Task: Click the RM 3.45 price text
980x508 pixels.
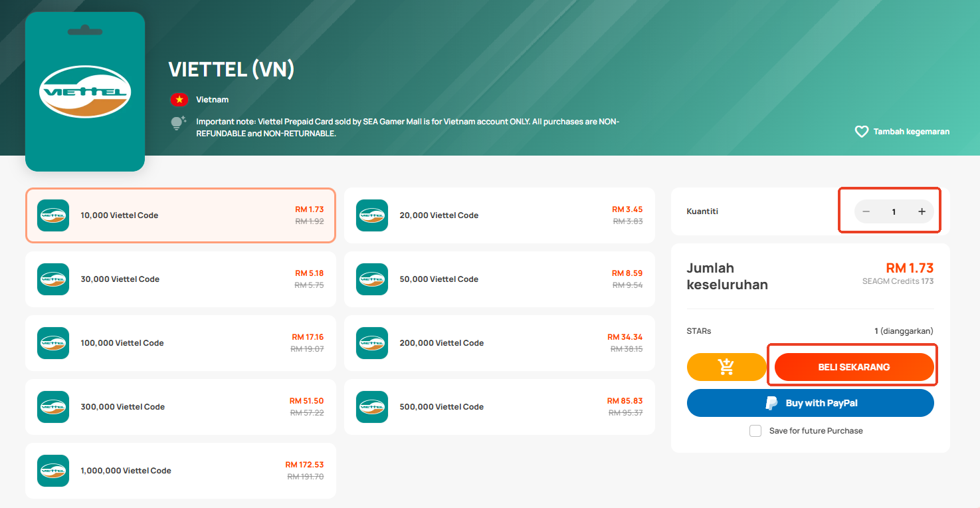Action: [627, 209]
